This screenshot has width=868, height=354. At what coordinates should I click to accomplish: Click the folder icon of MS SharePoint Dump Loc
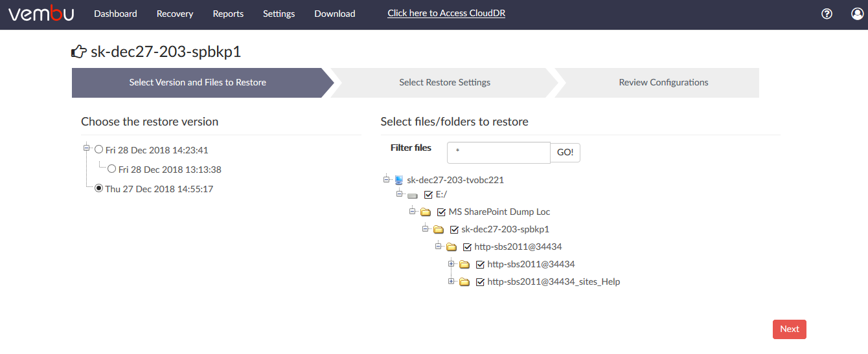(x=426, y=212)
